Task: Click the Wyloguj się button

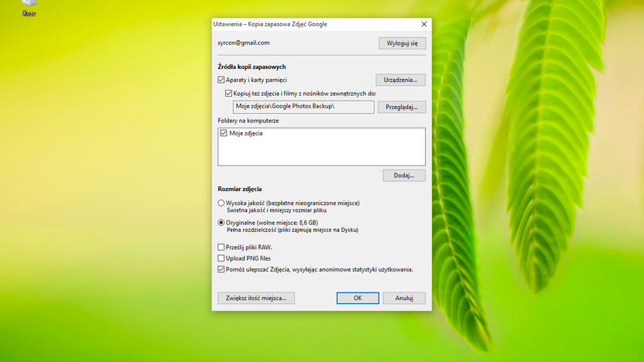Action: click(402, 43)
